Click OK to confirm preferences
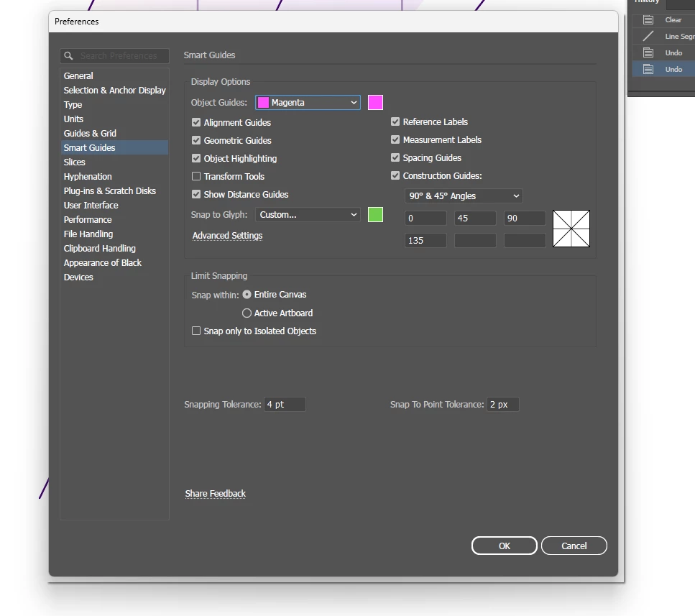695x616 pixels. click(x=504, y=546)
